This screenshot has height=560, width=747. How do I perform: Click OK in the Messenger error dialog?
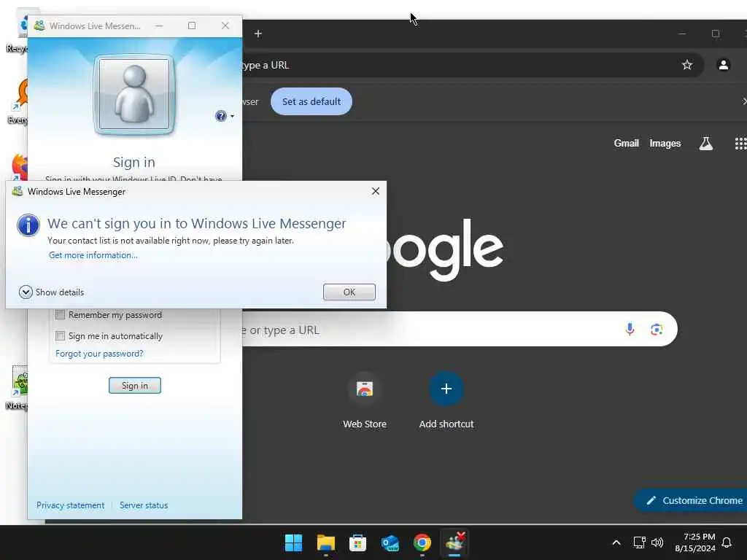[349, 292]
